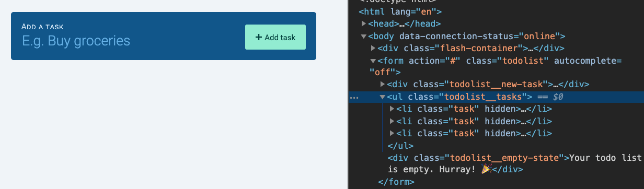This screenshot has height=189, width=644.
Task: Focus the 'E.g. Buy groceries' input field
Action: [128, 41]
